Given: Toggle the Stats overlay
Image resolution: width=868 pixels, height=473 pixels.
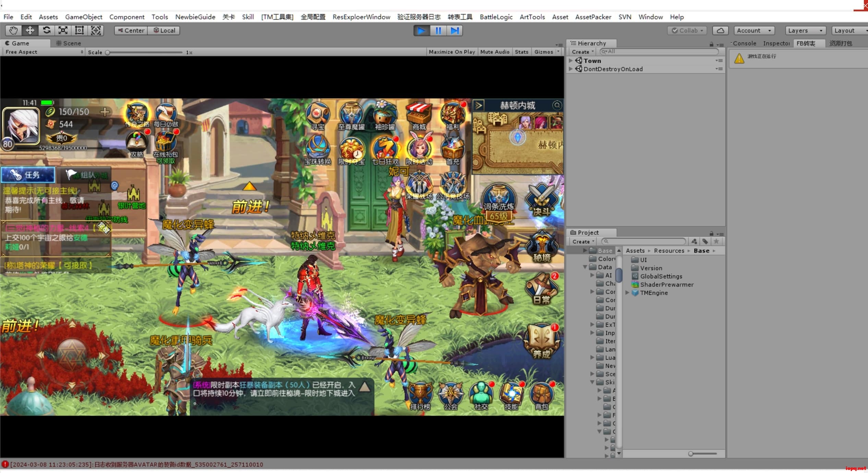Looking at the screenshot, I should pyautogui.click(x=521, y=52).
